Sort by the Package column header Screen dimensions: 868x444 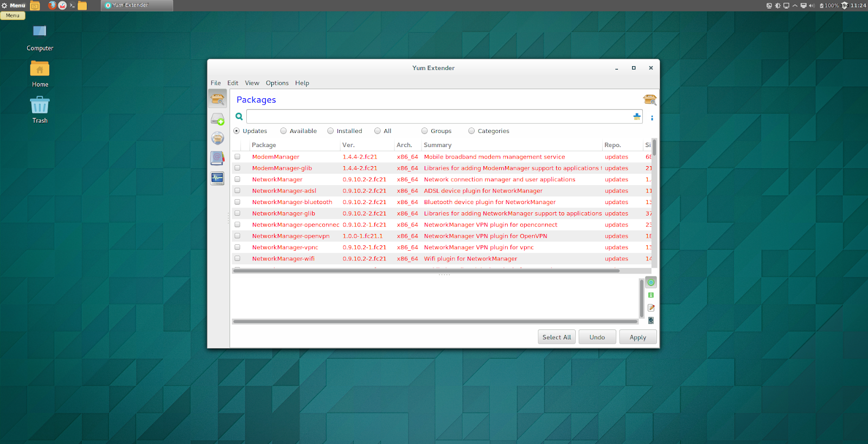295,145
